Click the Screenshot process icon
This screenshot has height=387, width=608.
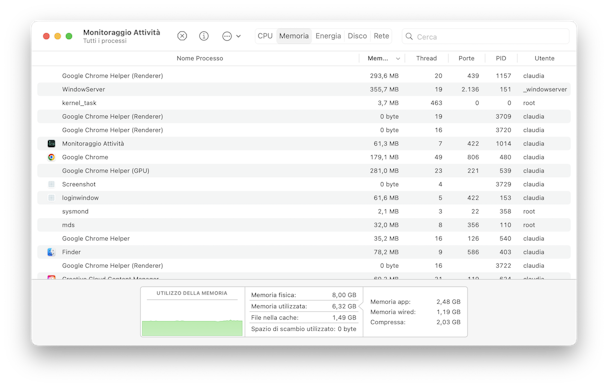51,184
